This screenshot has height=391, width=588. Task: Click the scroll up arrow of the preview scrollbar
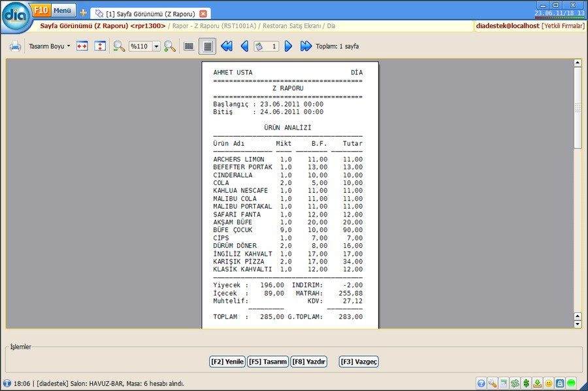pos(578,63)
